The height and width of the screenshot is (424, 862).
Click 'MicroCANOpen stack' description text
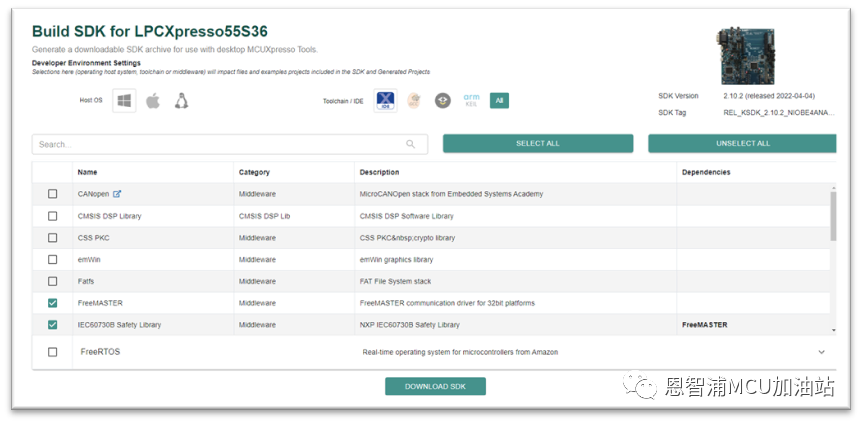click(x=451, y=194)
